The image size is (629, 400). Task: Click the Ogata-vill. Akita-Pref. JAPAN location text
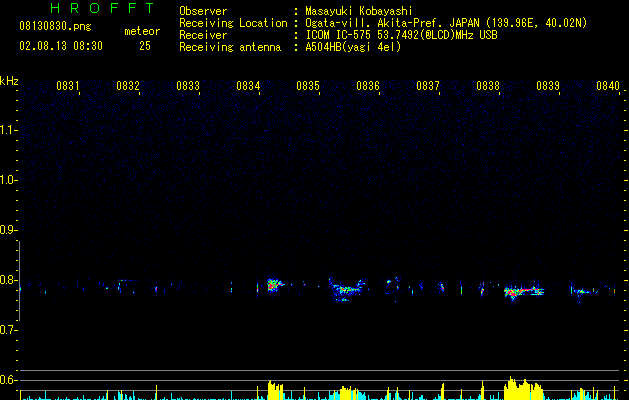pos(446,23)
